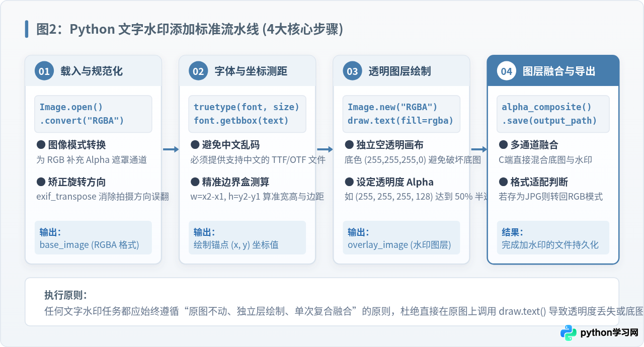Click the "输出:" label above base_image
Image resolution: width=644 pixels, height=347 pixels.
(x=50, y=232)
